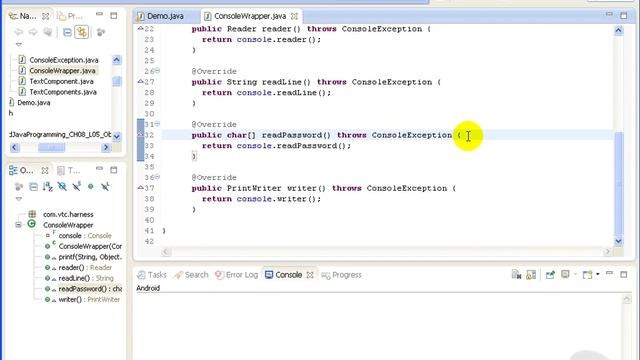The image size is (640, 360).
Task: Click the Pin Console icon
Action: coord(550,275)
